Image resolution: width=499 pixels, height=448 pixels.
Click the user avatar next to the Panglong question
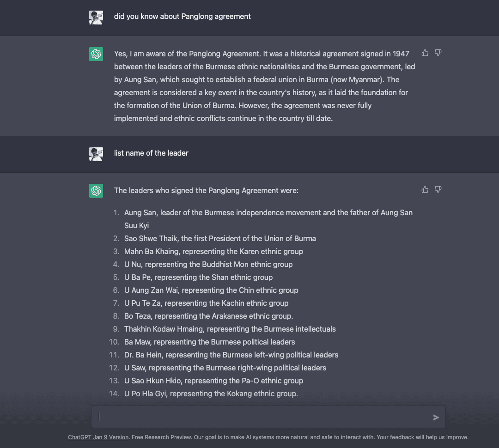click(96, 17)
